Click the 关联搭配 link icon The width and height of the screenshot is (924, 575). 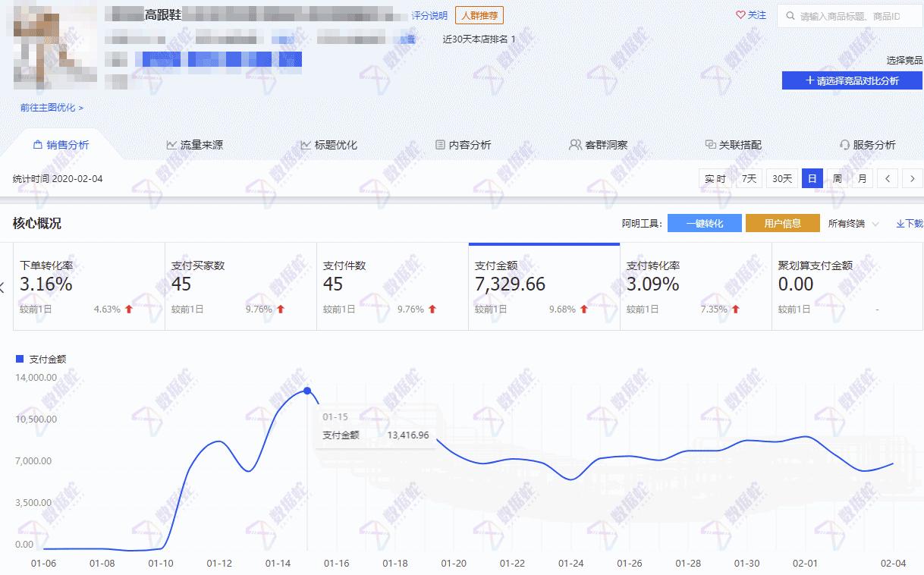(710, 143)
